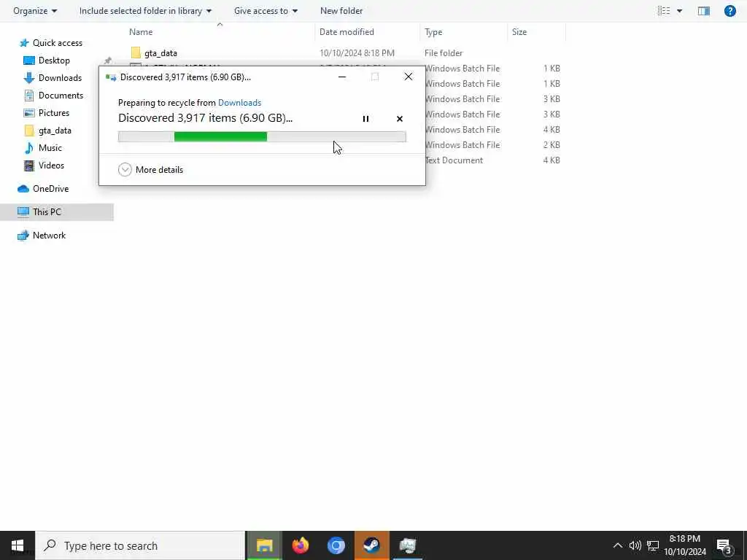This screenshot has width=747, height=560.
Task: Open the Organize menu
Action: coord(35,10)
